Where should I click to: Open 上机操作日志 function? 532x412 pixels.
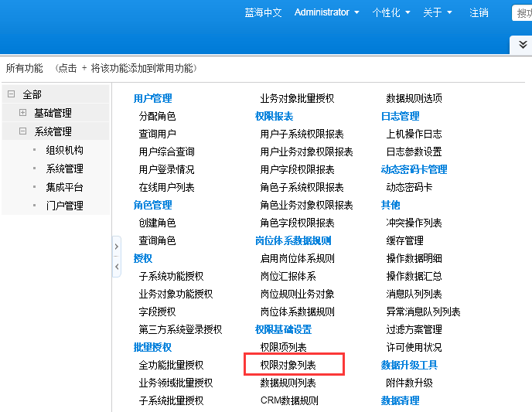(414, 134)
